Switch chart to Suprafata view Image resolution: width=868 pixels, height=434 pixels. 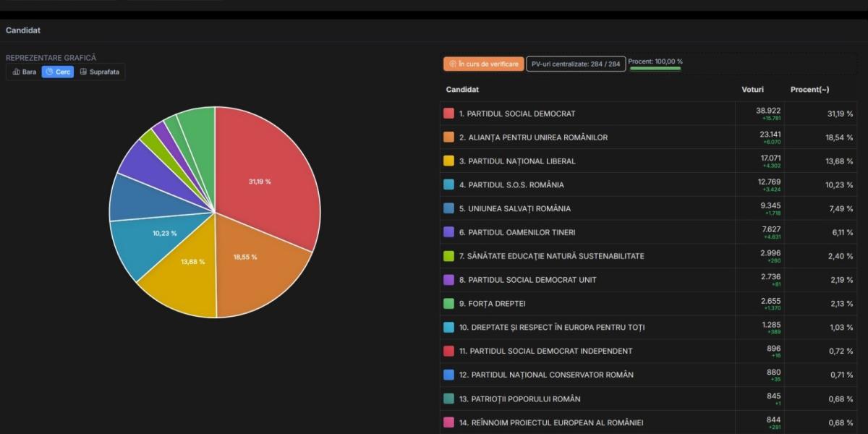[101, 72]
